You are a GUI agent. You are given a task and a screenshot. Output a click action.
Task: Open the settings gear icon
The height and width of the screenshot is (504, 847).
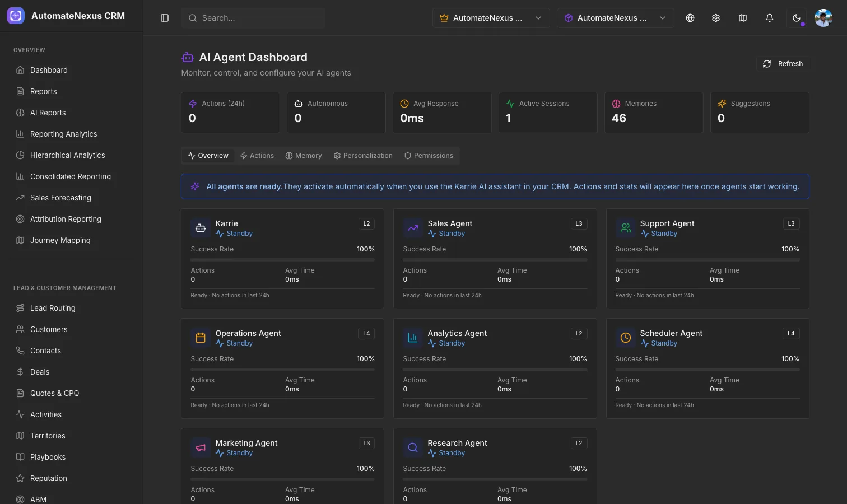click(716, 18)
